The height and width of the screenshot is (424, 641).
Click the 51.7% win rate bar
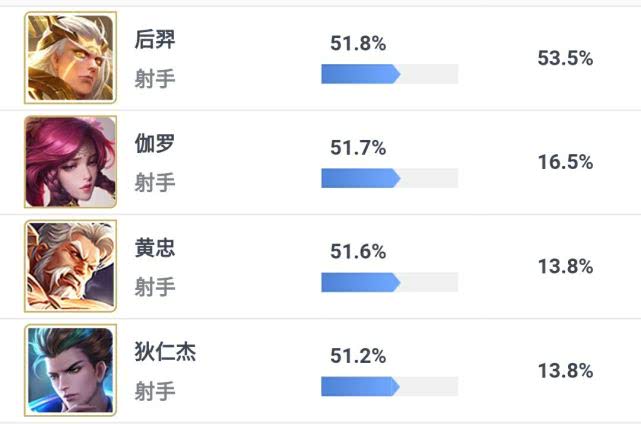click(390, 178)
